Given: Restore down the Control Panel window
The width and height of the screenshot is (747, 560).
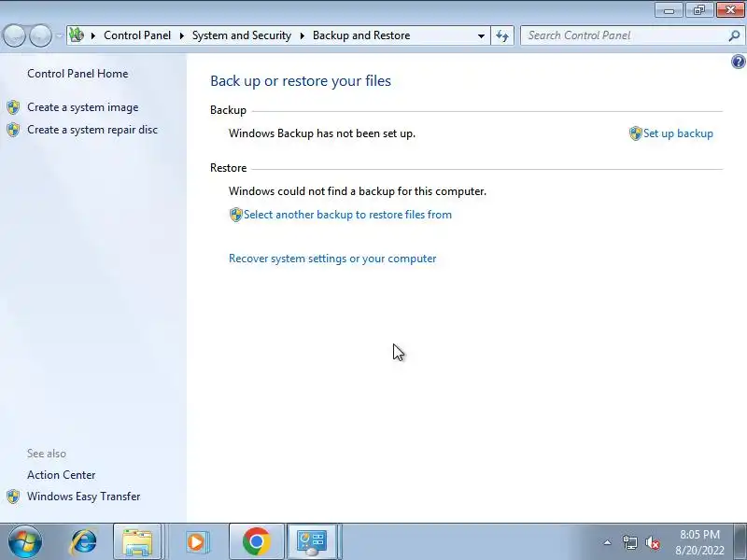Looking at the screenshot, I should 698,10.
